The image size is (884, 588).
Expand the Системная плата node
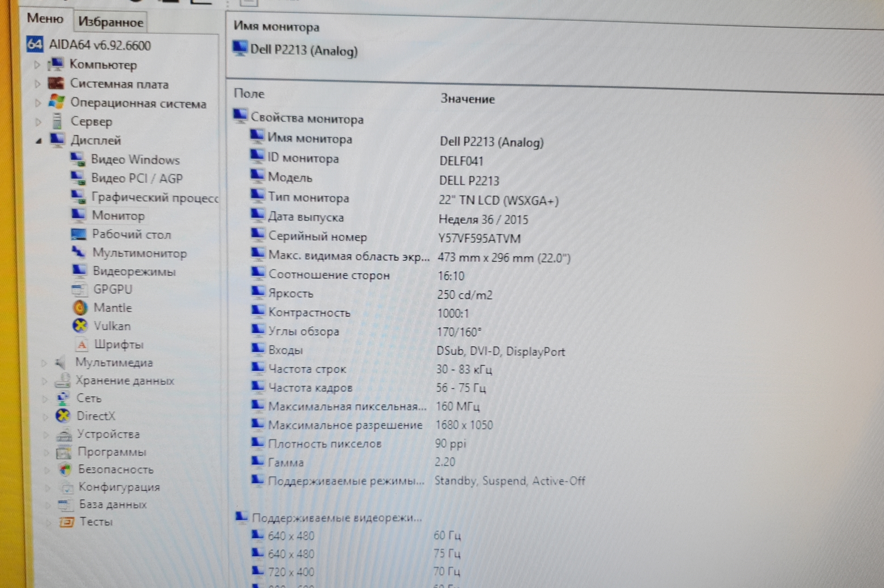38,84
